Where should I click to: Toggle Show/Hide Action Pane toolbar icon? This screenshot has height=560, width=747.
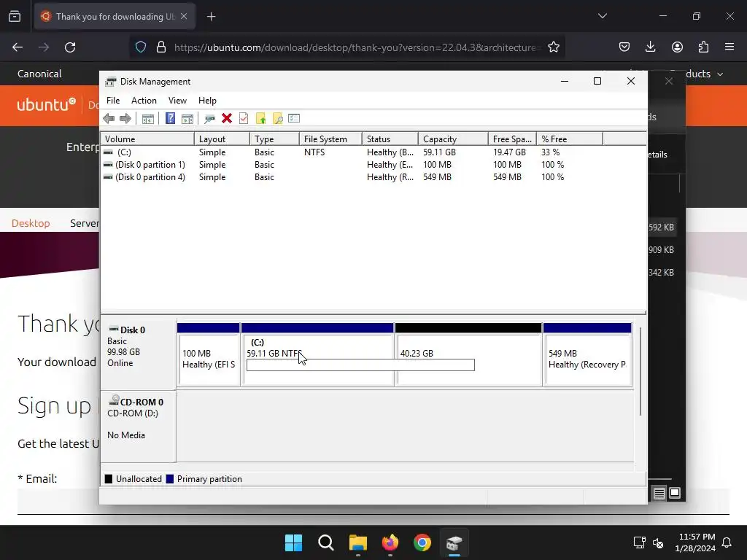pyautogui.click(x=187, y=119)
